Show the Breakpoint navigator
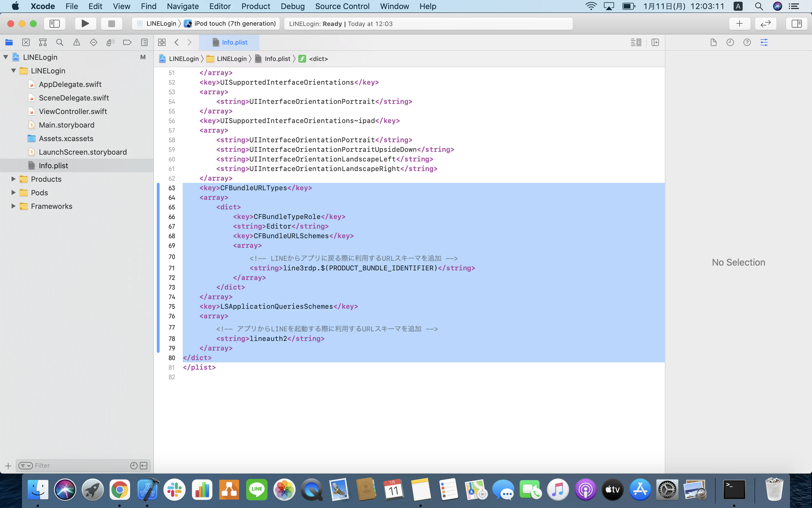The image size is (812, 508). (127, 42)
